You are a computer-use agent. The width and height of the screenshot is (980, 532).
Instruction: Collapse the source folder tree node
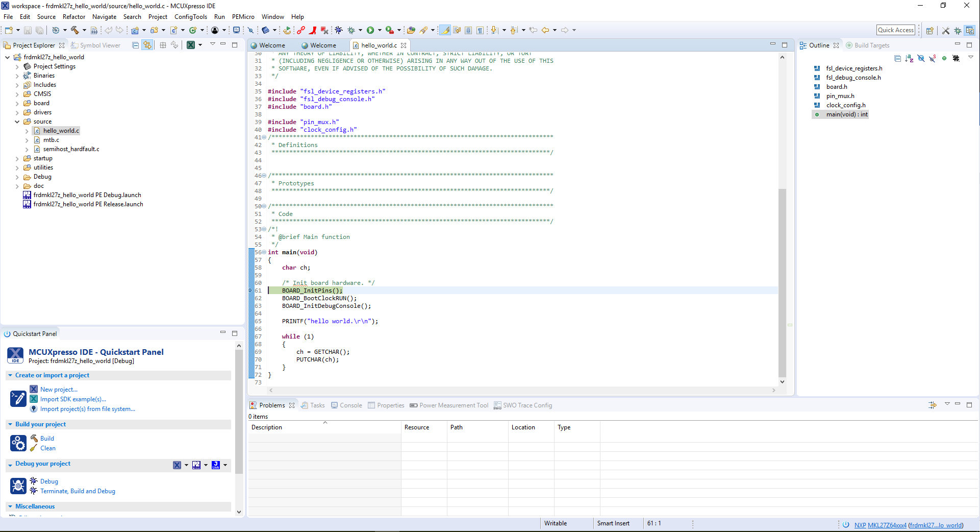[x=17, y=122]
